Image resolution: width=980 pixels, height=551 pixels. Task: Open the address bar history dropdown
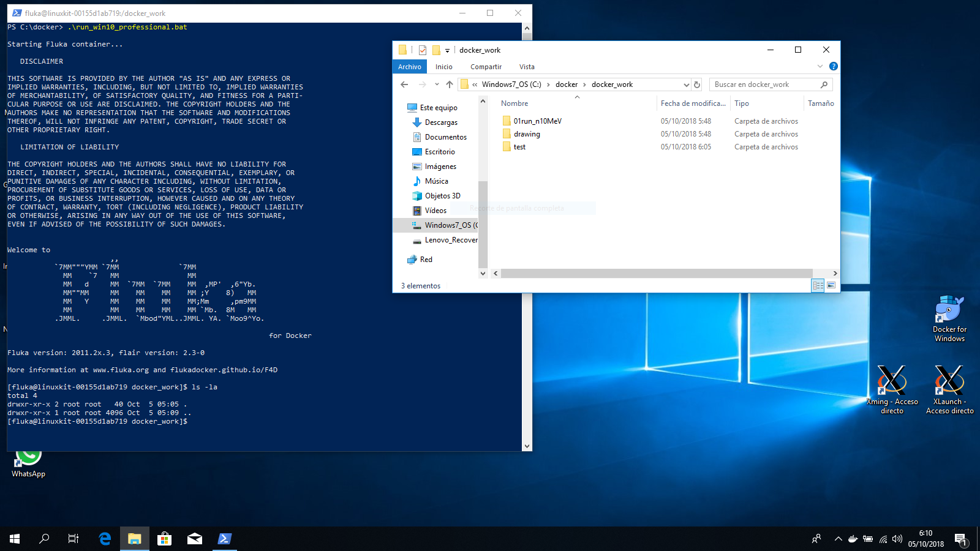tap(687, 84)
